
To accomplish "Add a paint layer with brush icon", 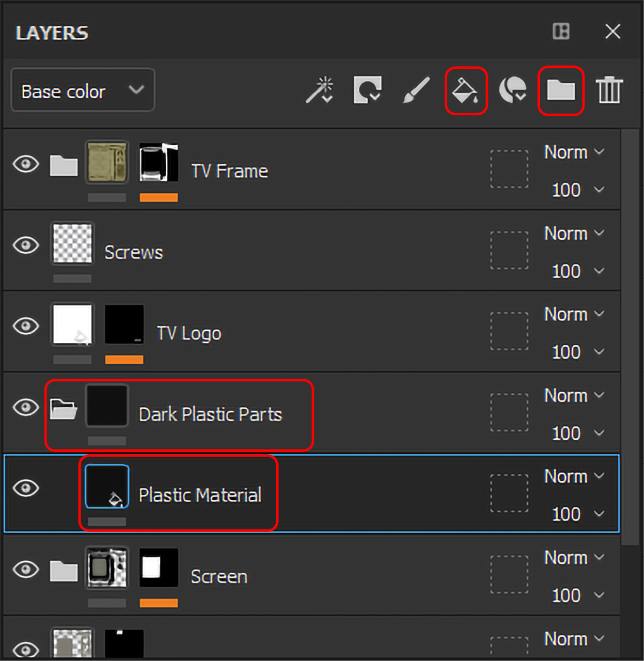I will [x=416, y=90].
